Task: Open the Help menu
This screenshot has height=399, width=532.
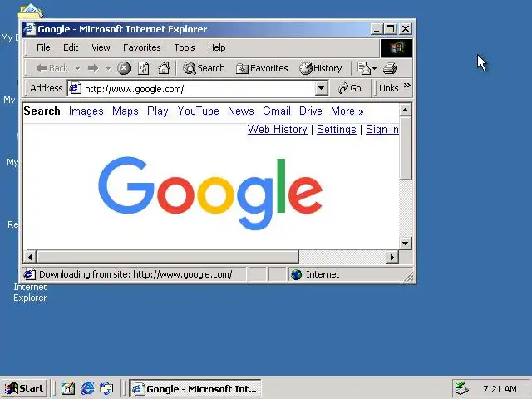Action: click(216, 47)
